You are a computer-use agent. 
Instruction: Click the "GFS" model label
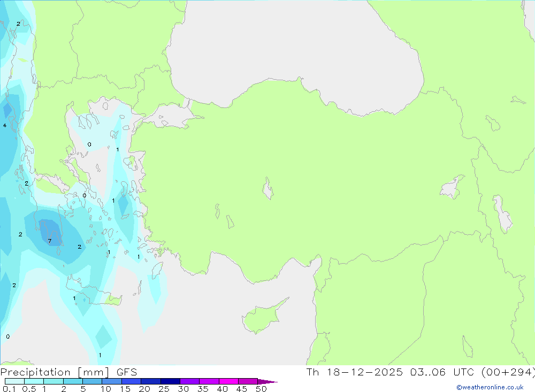[127, 372]
